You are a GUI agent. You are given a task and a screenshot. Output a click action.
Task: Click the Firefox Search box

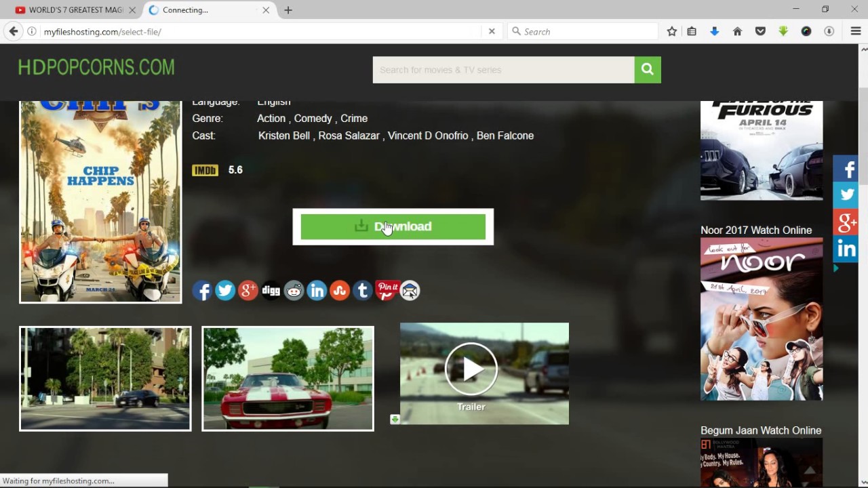[583, 31]
